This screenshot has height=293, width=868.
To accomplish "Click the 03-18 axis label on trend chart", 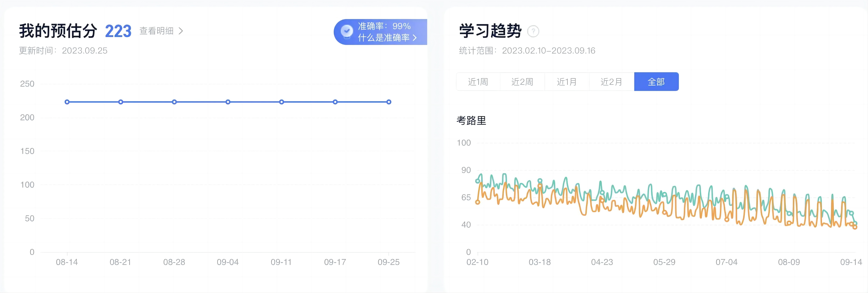I will coord(540,262).
